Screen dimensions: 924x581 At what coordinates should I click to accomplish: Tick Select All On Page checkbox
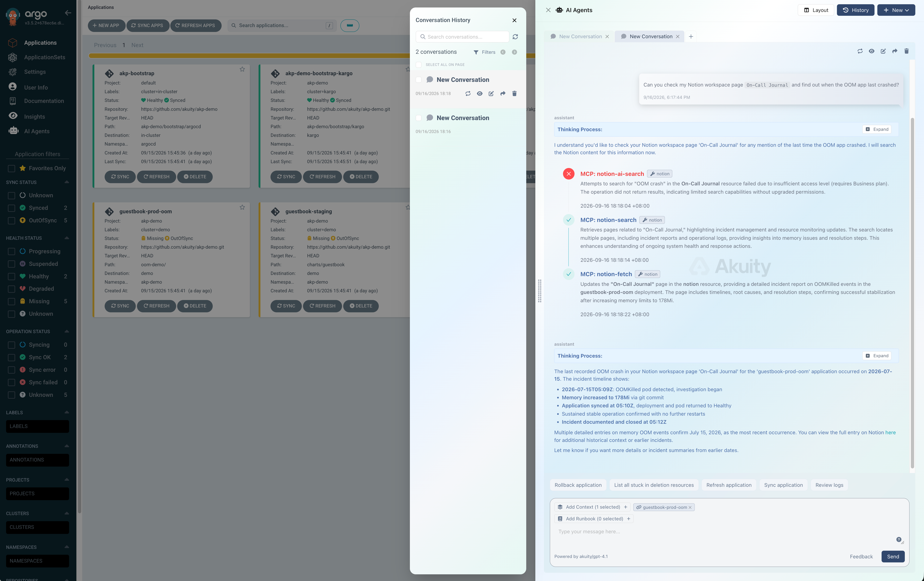pyautogui.click(x=419, y=64)
